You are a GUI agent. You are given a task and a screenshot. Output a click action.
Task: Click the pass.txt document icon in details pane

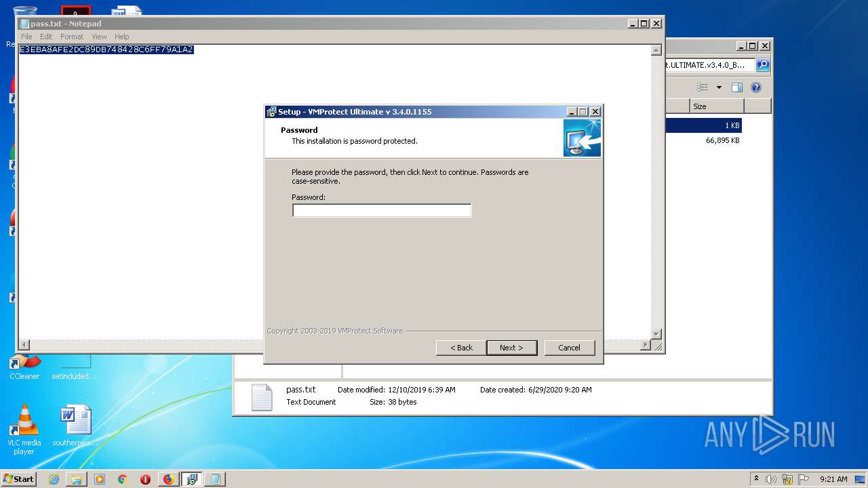pos(262,397)
